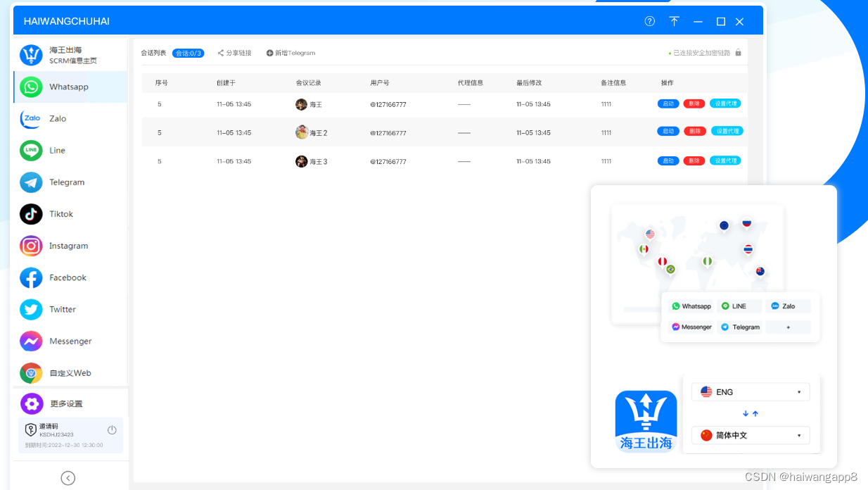Click the 会话:0/3 badge
Screen dimensions: 868x490
tap(188, 53)
